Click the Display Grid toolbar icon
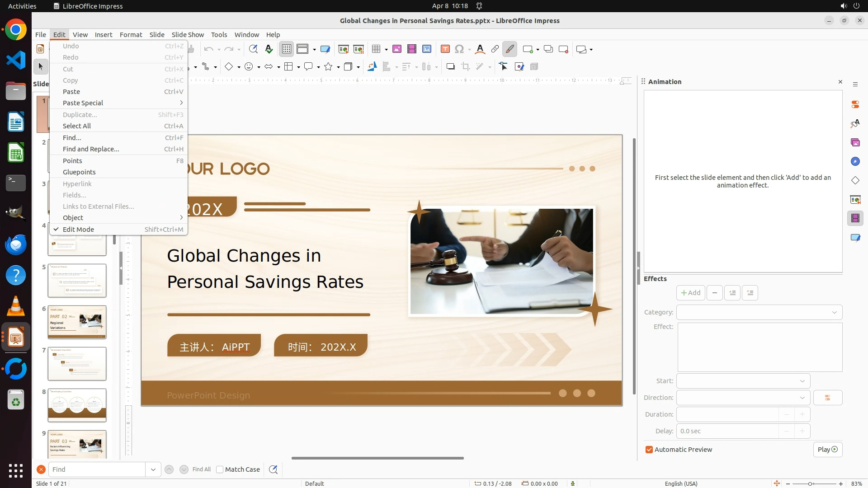868x488 pixels. click(287, 49)
